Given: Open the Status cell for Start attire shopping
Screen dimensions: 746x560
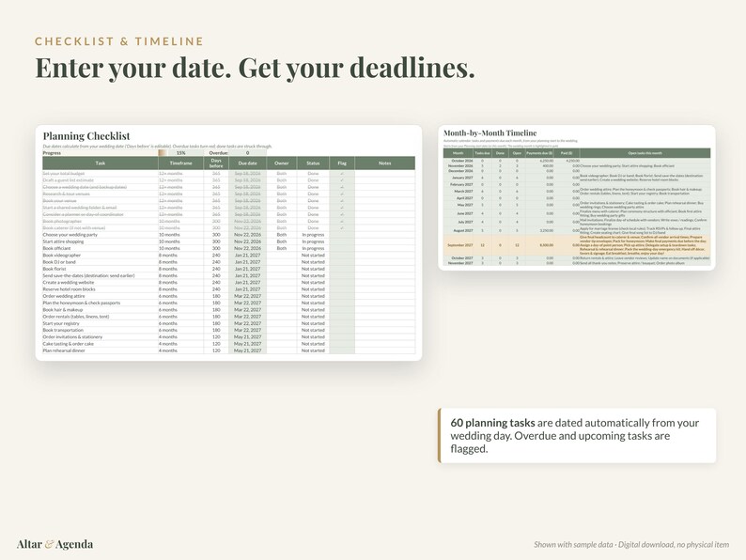Looking at the screenshot, I should pyautogui.click(x=313, y=241).
